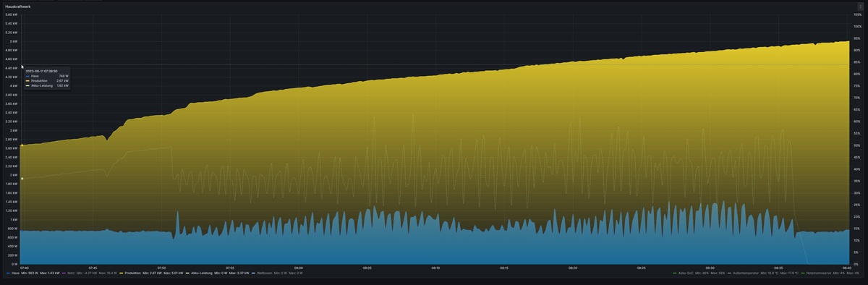
Task: Click the Haus legend color marker
Action: (x=8, y=273)
